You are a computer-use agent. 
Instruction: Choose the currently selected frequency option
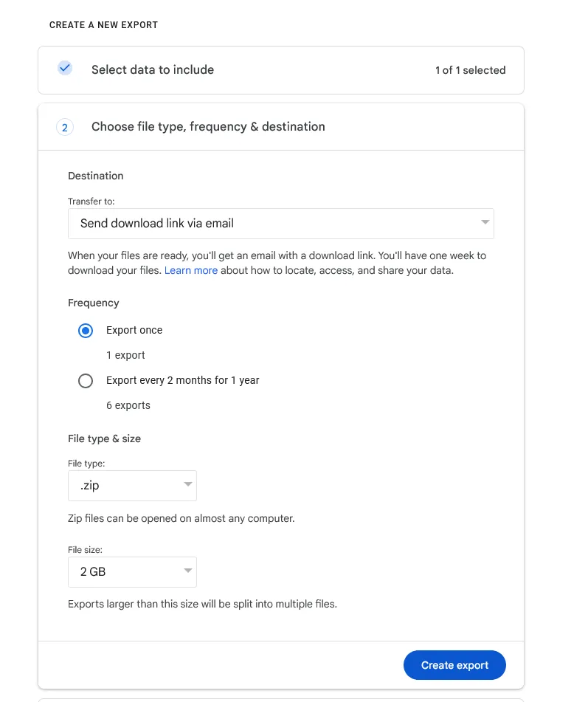click(86, 330)
